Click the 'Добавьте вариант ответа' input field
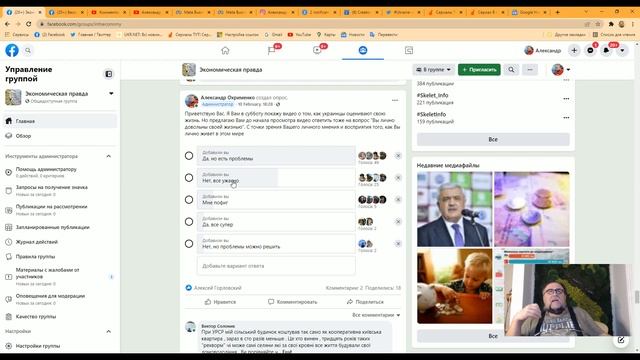 pos(276,266)
